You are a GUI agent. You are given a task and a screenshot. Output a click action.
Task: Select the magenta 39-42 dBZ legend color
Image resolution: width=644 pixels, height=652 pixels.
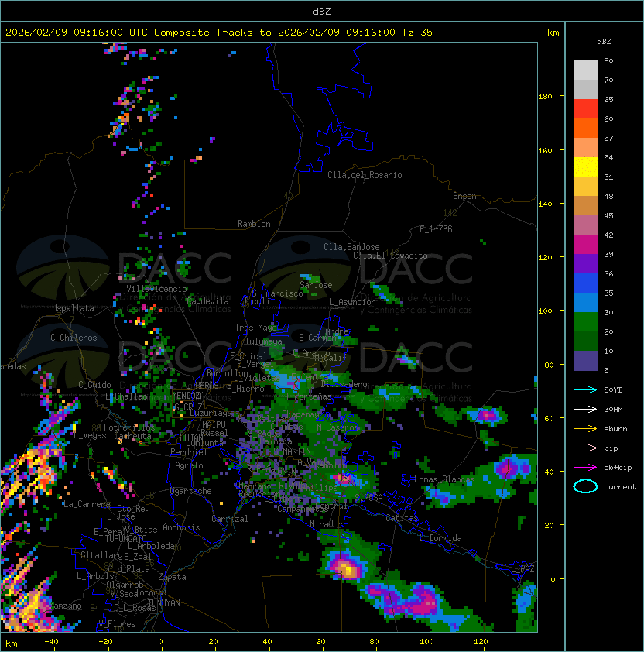[585, 245]
